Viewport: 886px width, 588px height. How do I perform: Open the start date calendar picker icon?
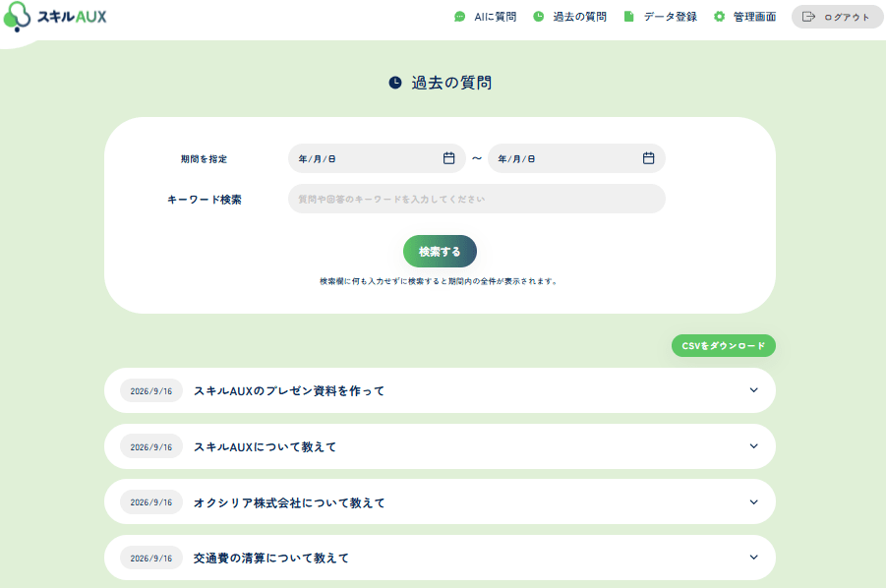pos(448,158)
